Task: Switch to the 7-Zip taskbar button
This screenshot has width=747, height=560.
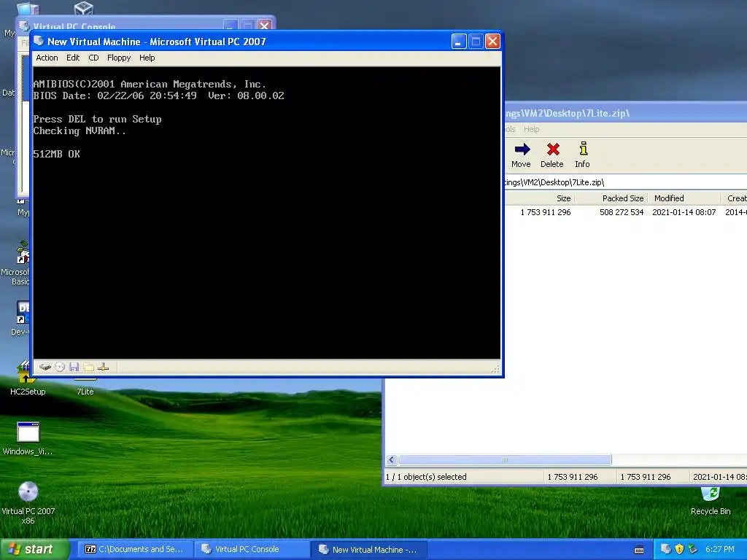Action: (x=135, y=550)
